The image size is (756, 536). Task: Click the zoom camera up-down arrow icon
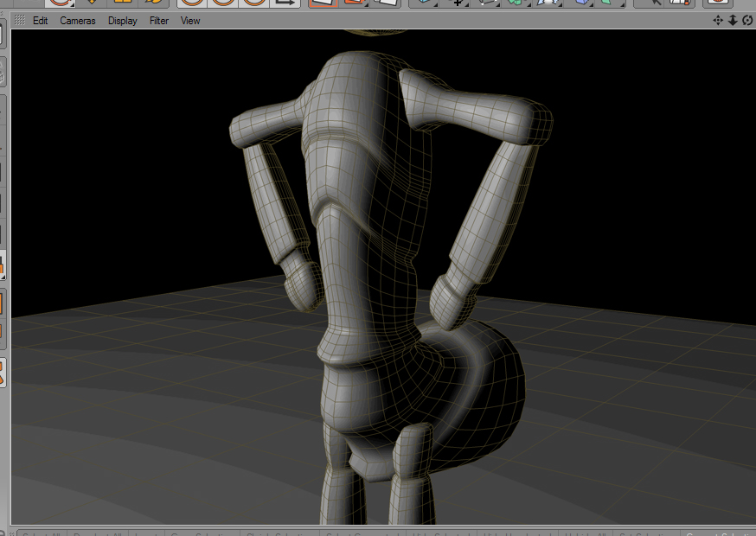[733, 20]
